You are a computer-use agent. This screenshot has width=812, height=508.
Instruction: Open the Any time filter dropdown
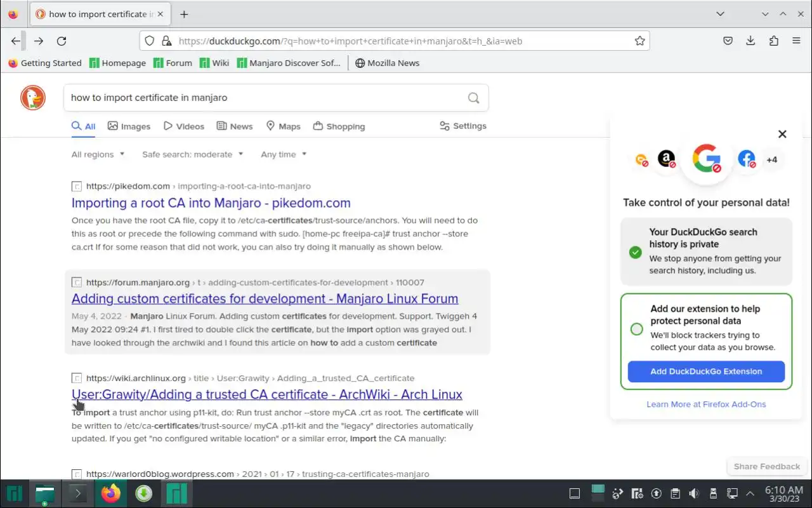coord(284,154)
